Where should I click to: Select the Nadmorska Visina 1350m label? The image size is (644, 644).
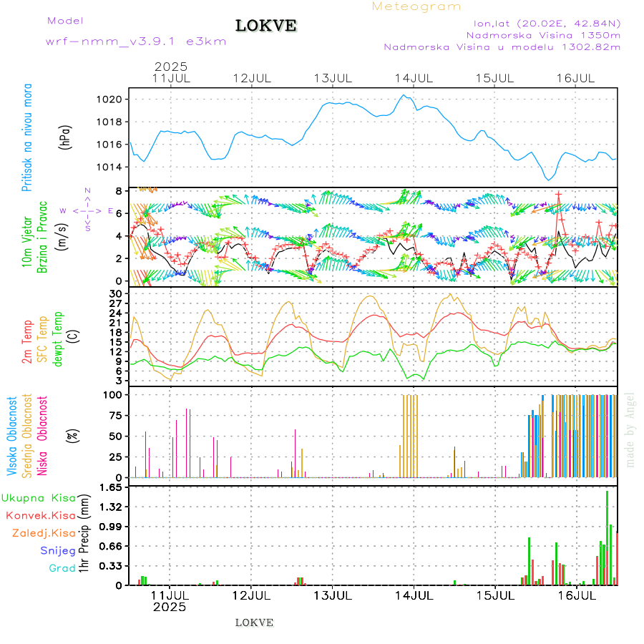point(542,34)
